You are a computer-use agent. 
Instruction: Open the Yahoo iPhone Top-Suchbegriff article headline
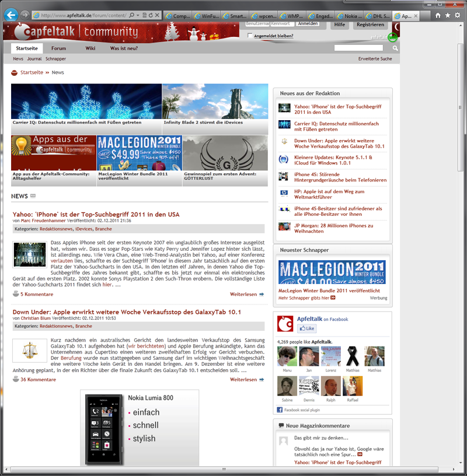[x=96, y=214]
